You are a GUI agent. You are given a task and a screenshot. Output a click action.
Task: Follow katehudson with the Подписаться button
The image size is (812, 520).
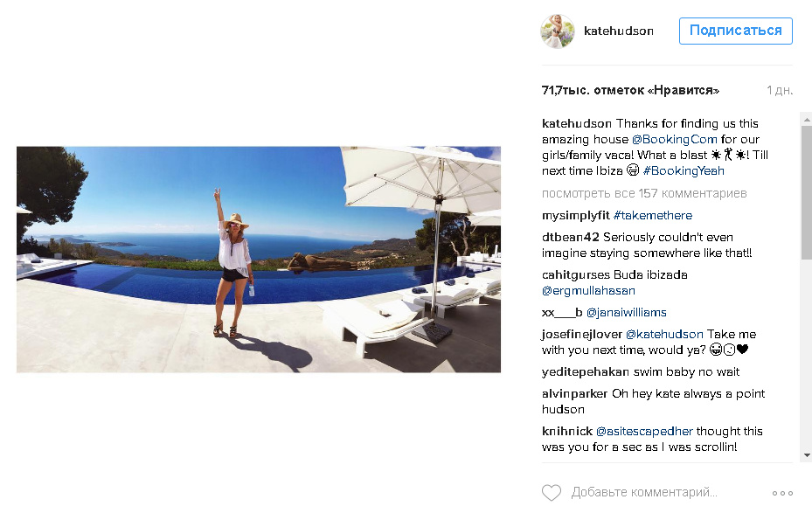[x=735, y=31]
